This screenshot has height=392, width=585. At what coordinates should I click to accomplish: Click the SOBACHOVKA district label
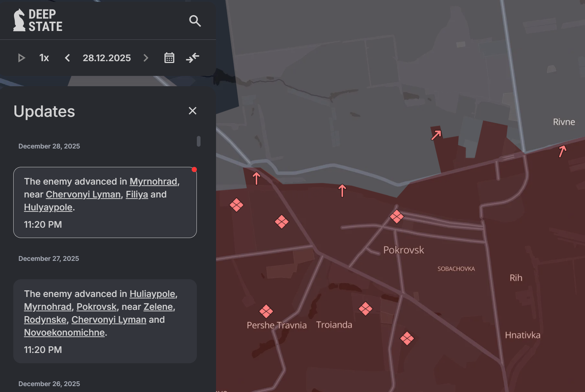(x=456, y=269)
